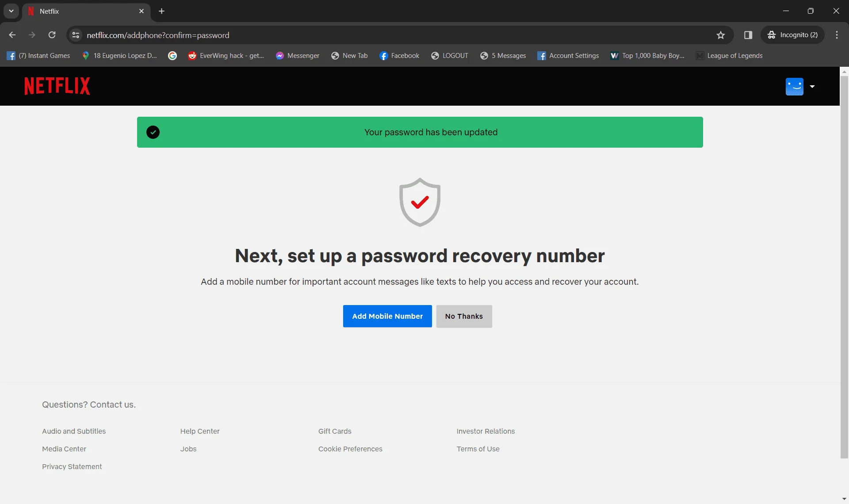Open a new tab with plus button
This screenshot has width=849, height=504.
click(x=162, y=11)
